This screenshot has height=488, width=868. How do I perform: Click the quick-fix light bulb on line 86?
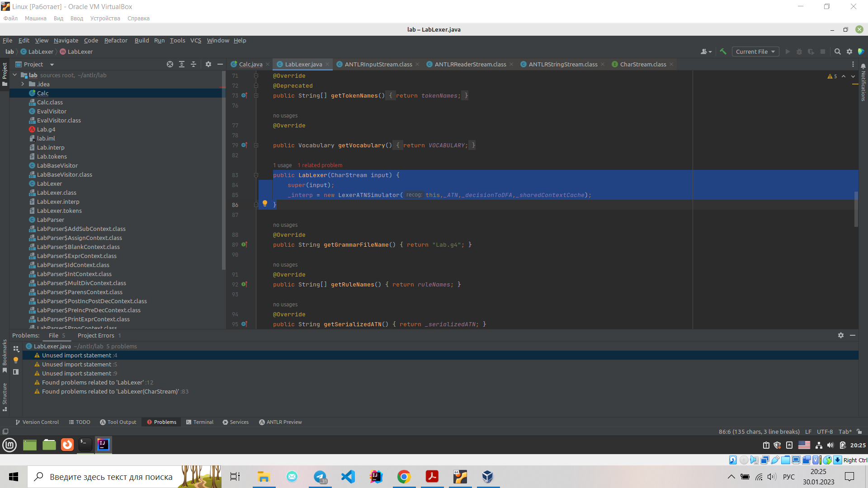pos(265,203)
